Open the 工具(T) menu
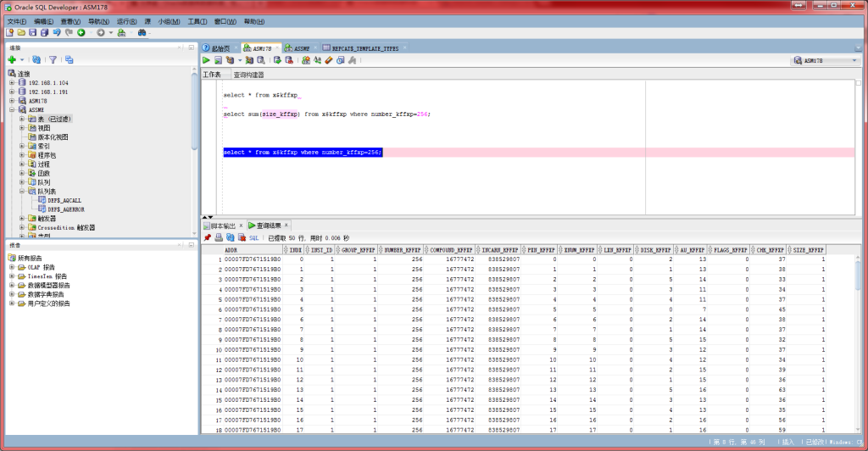The height and width of the screenshot is (451, 868). click(x=197, y=21)
